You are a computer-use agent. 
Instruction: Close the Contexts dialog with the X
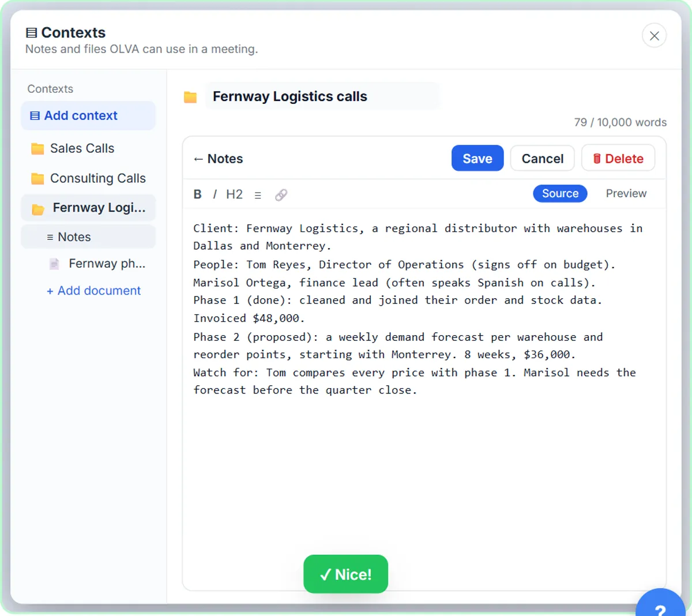pyautogui.click(x=654, y=36)
